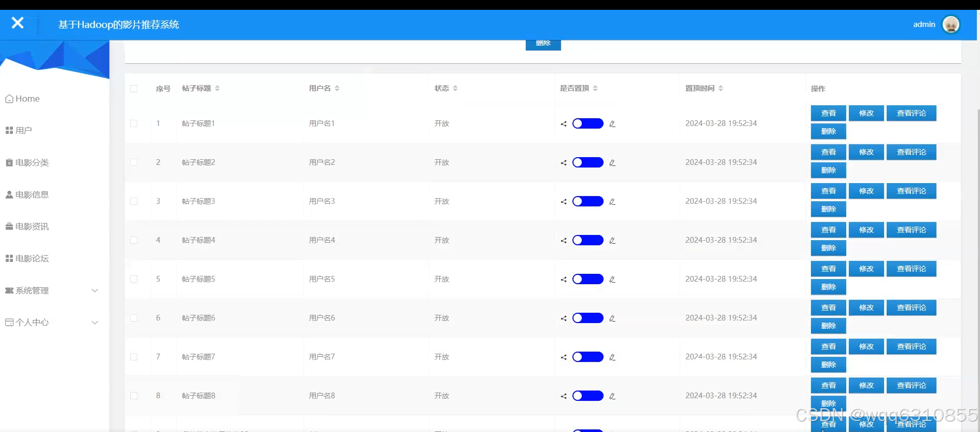Click the edit pencil icon in row 5
980x432 pixels.
click(612, 280)
